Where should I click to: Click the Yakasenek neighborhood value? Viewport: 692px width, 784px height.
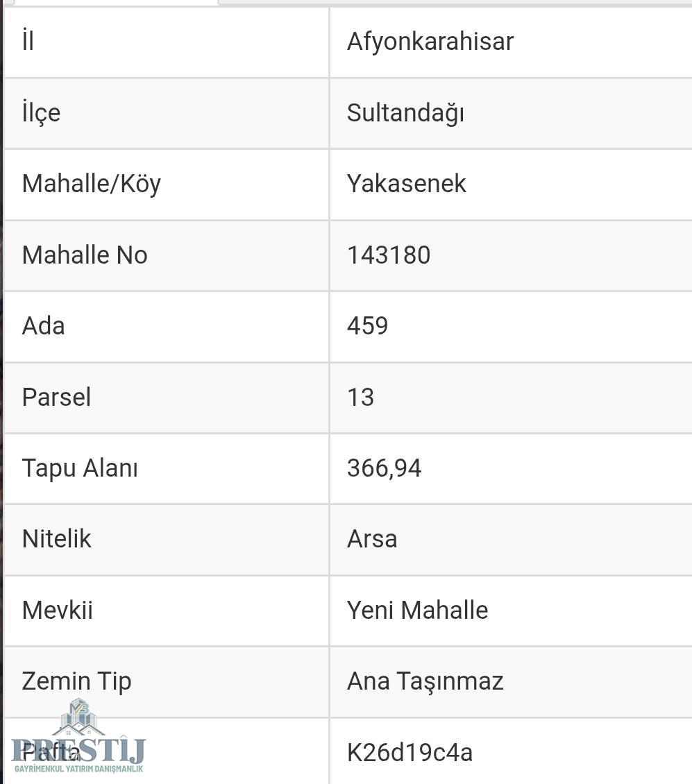coord(406,184)
